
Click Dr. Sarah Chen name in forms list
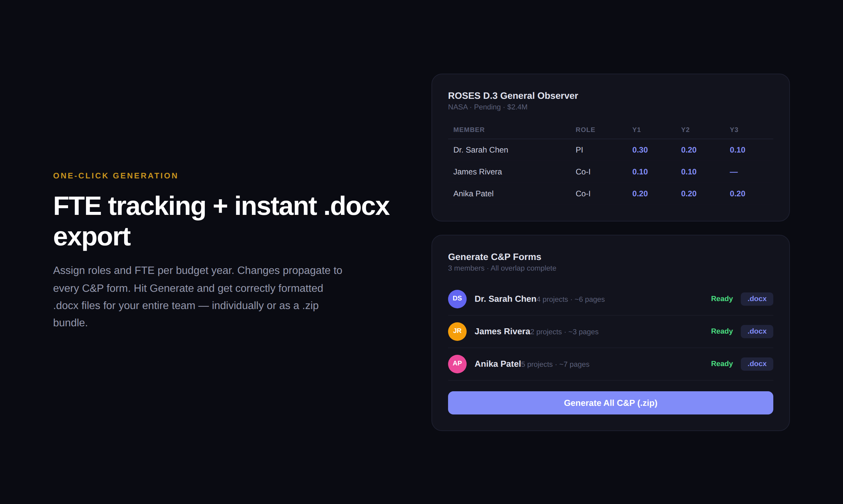(x=505, y=299)
